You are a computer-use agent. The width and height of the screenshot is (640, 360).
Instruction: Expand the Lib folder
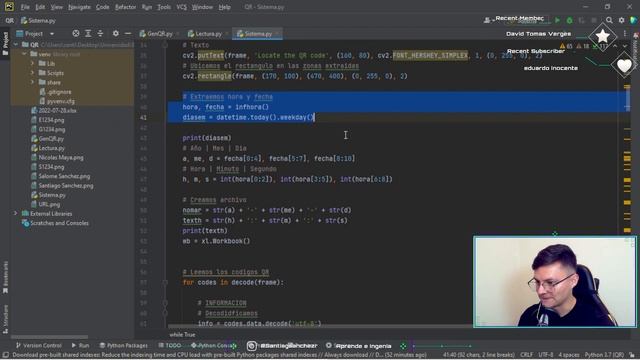[x=32, y=63]
